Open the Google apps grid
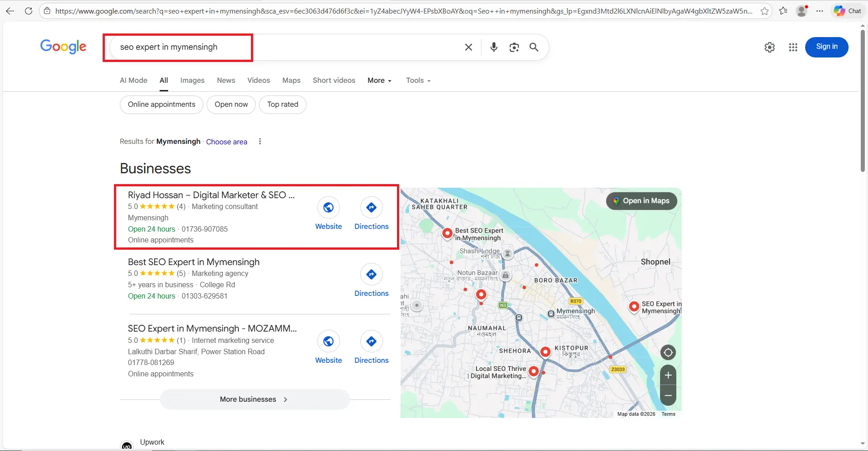Screen dimensions: 868x451 coord(793,47)
